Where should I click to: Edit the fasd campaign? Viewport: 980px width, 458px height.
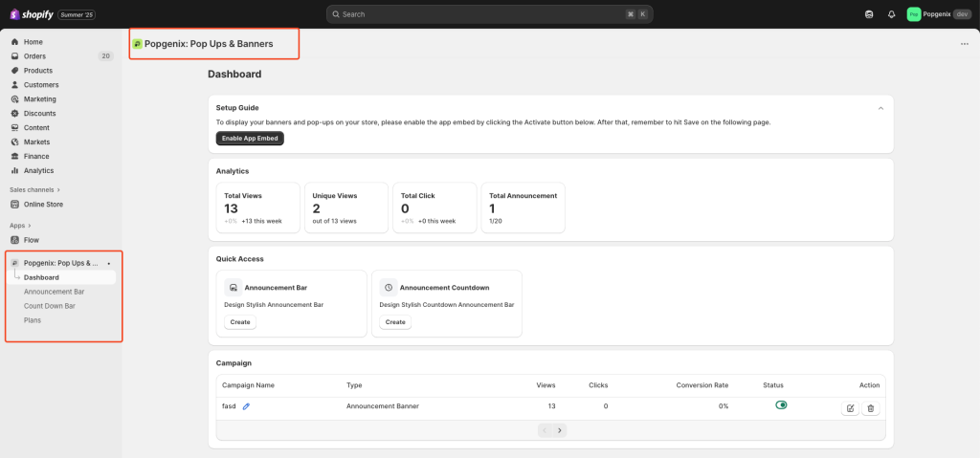click(x=850, y=408)
